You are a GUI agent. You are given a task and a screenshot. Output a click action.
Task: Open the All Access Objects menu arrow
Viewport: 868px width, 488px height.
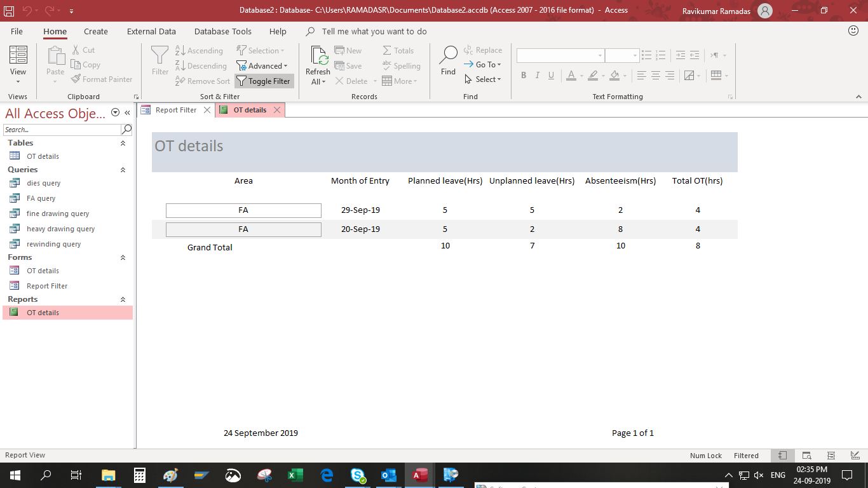click(x=115, y=112)
